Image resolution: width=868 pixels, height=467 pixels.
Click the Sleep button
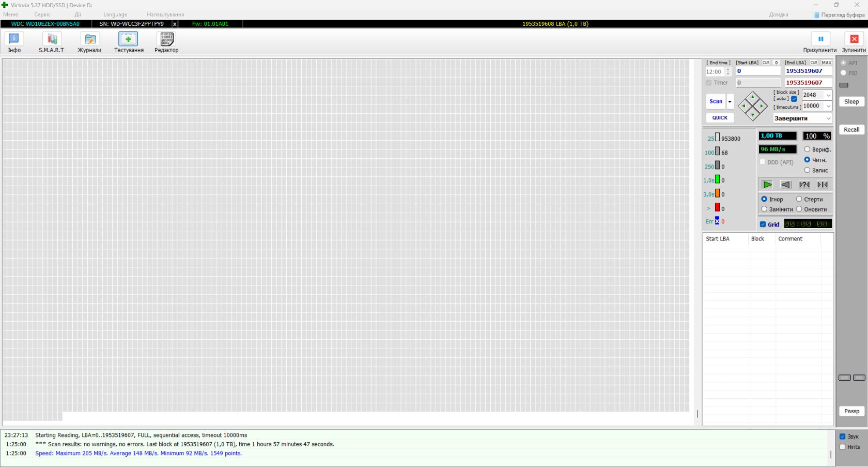coord(851,102)
